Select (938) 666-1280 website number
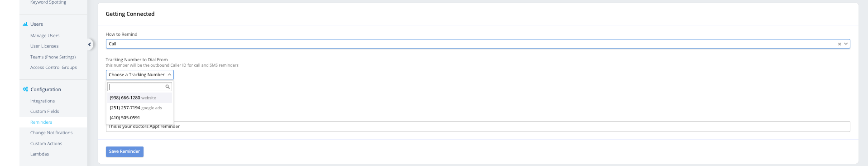Screen dimensions: 868x166 pos(139,98)
